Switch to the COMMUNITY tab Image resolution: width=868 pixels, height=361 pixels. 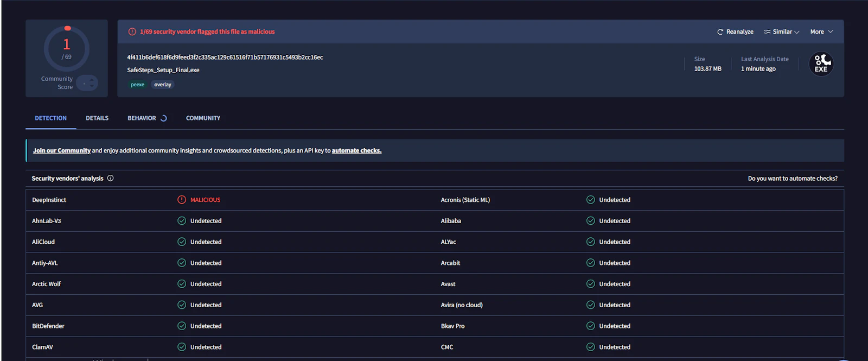pyautogui.click(x=203, y=118)
